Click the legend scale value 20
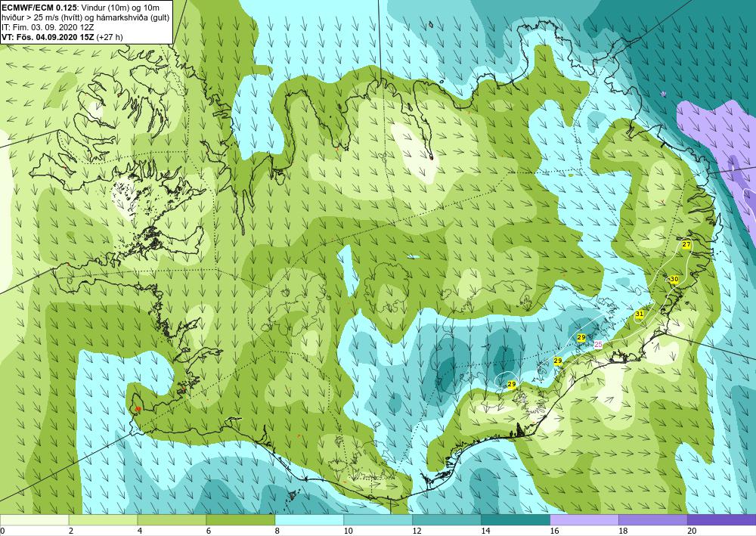The width and height of the screenshot is (756, 536). click(x=692, y=531)
